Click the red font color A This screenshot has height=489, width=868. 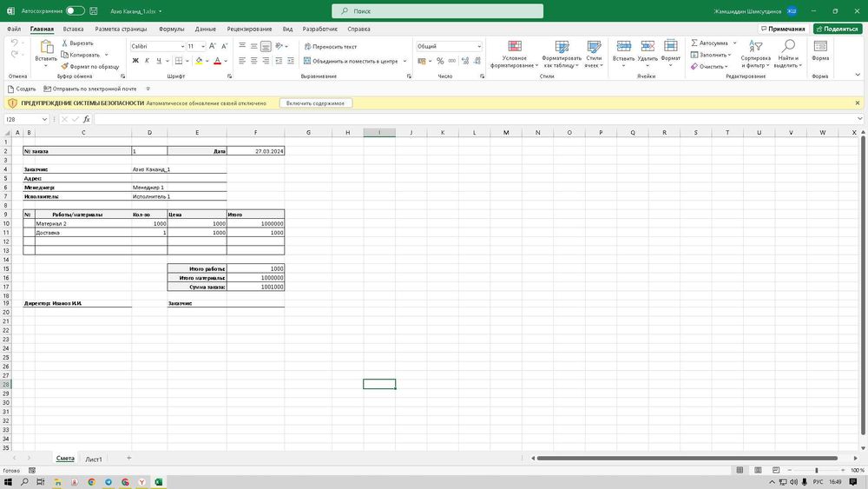(x=218, y=61)
